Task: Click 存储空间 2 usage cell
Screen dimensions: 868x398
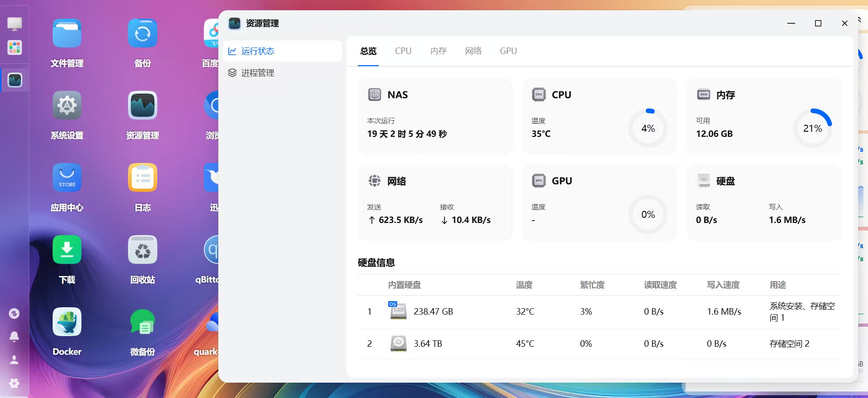Action: pyautogui.click(x=789, y=344)
